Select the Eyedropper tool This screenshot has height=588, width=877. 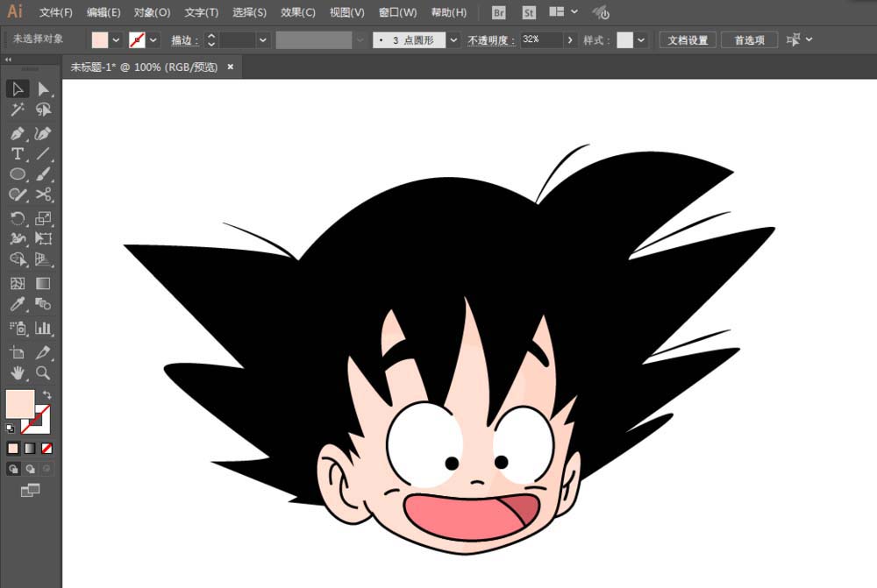tap(18, 304)
